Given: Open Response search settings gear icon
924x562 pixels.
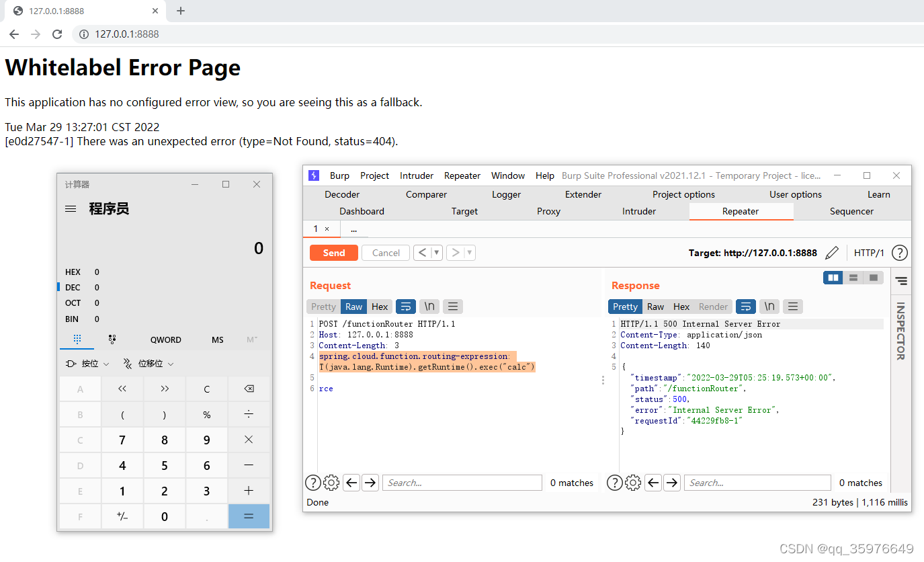Looking at the screenshot, I should (x=633, y=483).
